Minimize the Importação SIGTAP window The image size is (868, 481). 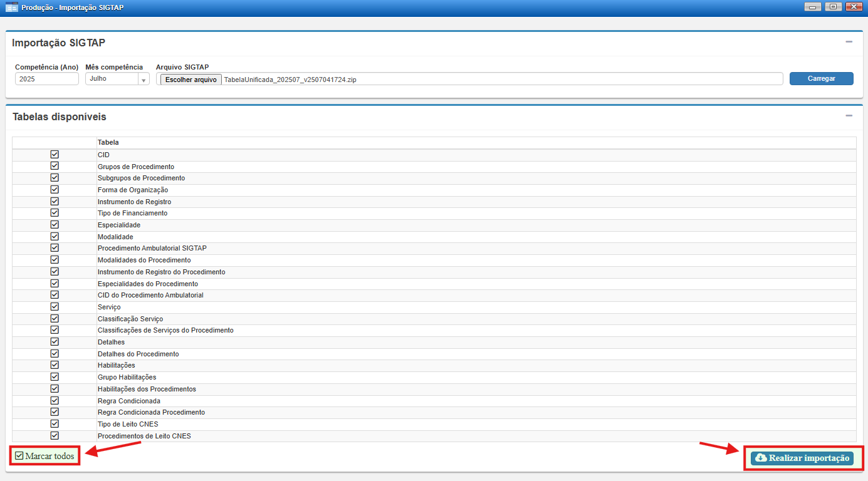(x=814, y=7)
